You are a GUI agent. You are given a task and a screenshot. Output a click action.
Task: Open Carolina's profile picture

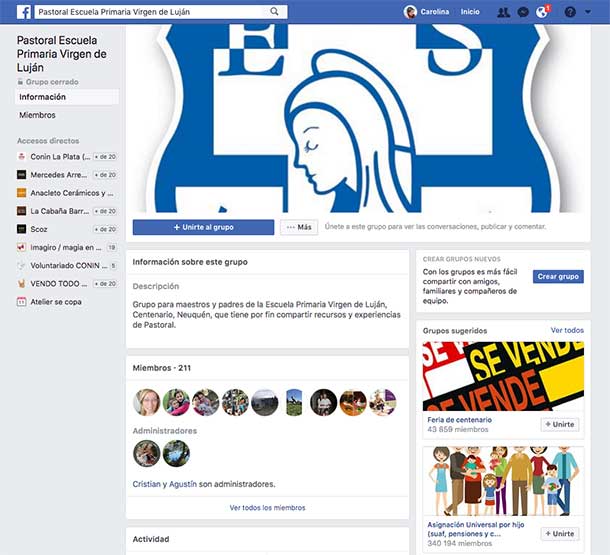[410, 12]
